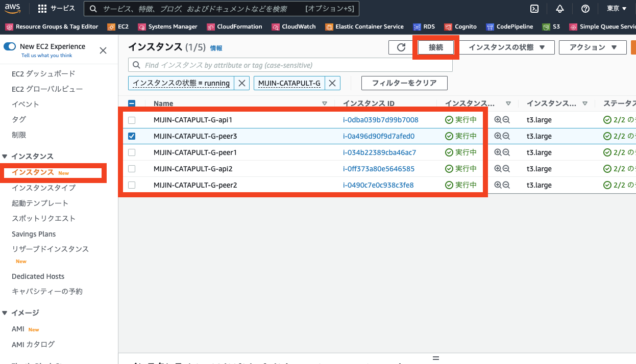
Task: Check the MIJIN-CATAPULT-G-api1 checkbox
Action: (x=132, y=120)
